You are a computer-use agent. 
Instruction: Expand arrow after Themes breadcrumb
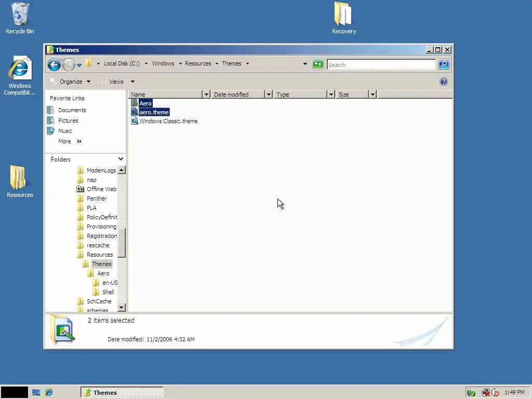247,64
